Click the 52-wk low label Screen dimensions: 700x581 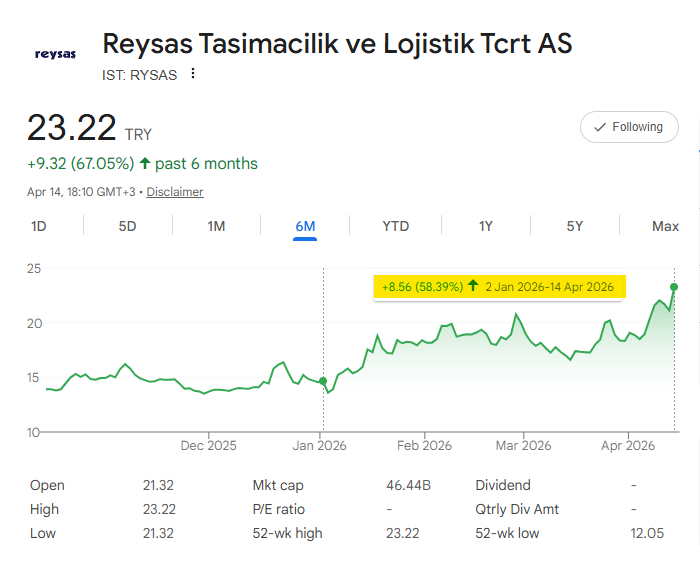(x=507, y=533)
